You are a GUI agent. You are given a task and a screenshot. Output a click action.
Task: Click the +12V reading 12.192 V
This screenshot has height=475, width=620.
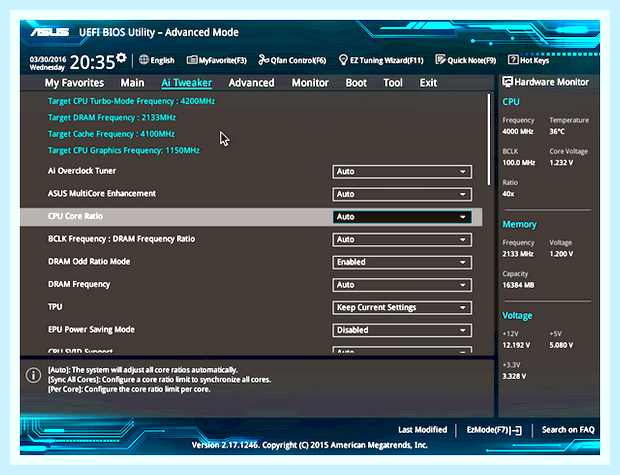(x=516, y=345)
